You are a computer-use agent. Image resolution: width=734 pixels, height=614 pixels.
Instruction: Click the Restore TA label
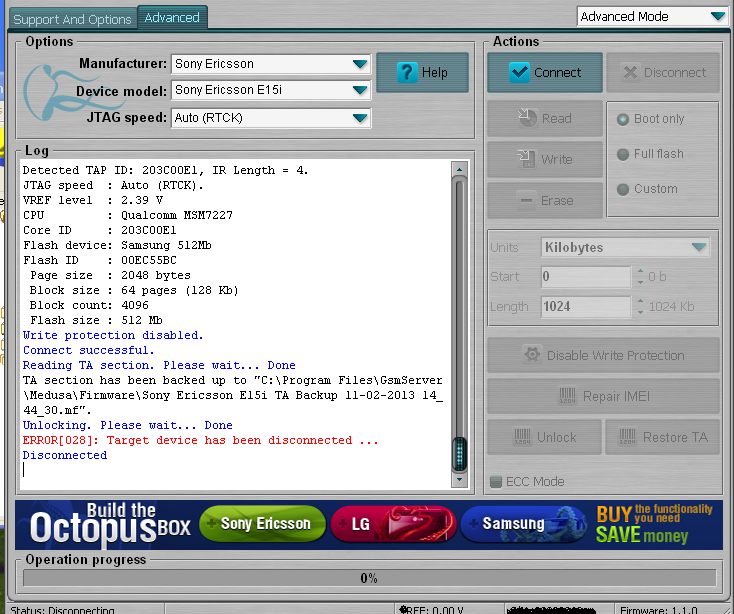[x=675, y=438]
